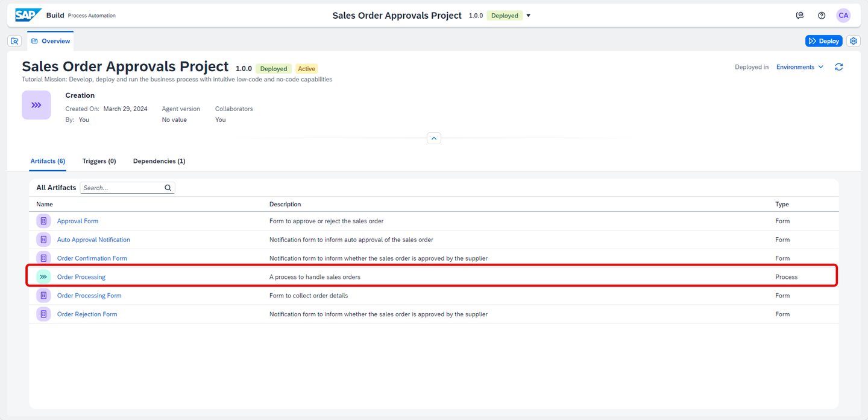Switch to the Overview tab
868x420 pixels.
click(51, 41)
